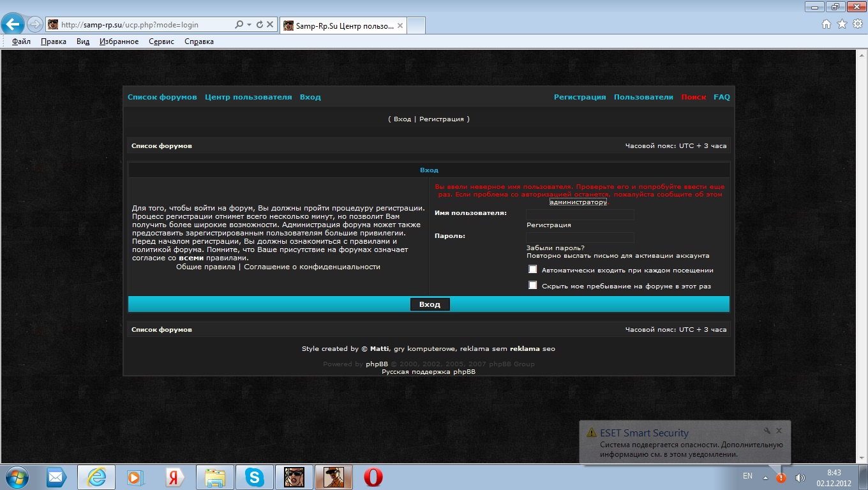The height and width of the screenshot is (490, 868).
Task: Close the Samp-Rp.Su browser tab
Action: [x=400, y=26]
